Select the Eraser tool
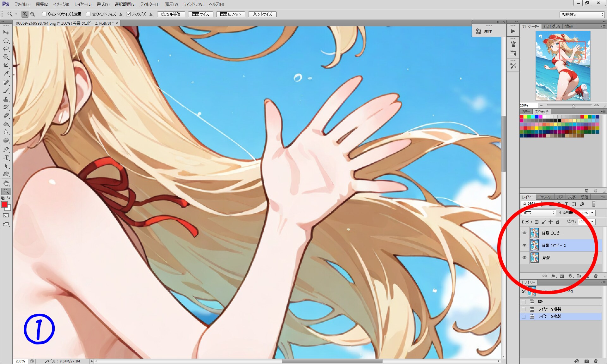The width and height of the screenshot is (607, 364). click(6, 116)
